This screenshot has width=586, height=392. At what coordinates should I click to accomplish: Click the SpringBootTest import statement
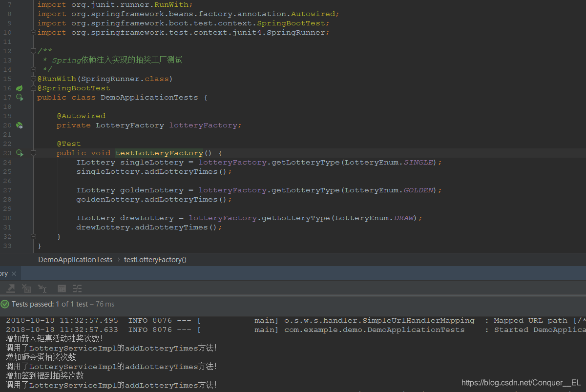coord(184,23)
